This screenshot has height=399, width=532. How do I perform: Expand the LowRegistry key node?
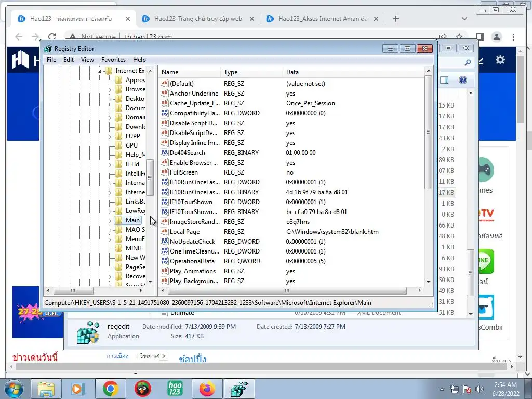pos(110,211)
